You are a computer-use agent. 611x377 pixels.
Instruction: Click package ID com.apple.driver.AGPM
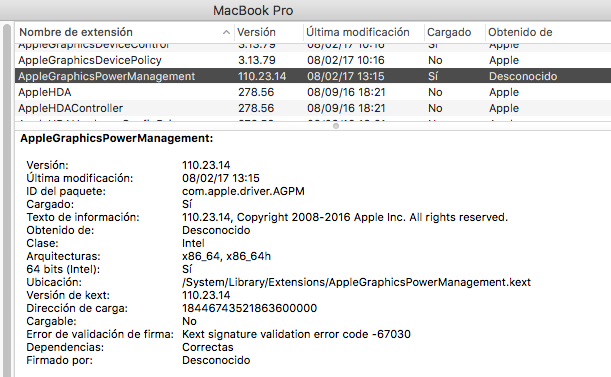click(243, 191)
